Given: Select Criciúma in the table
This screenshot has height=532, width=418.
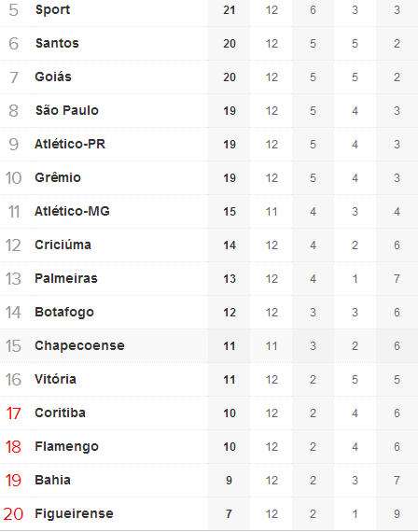Looking at the screenshot, I should coord(63,245).
